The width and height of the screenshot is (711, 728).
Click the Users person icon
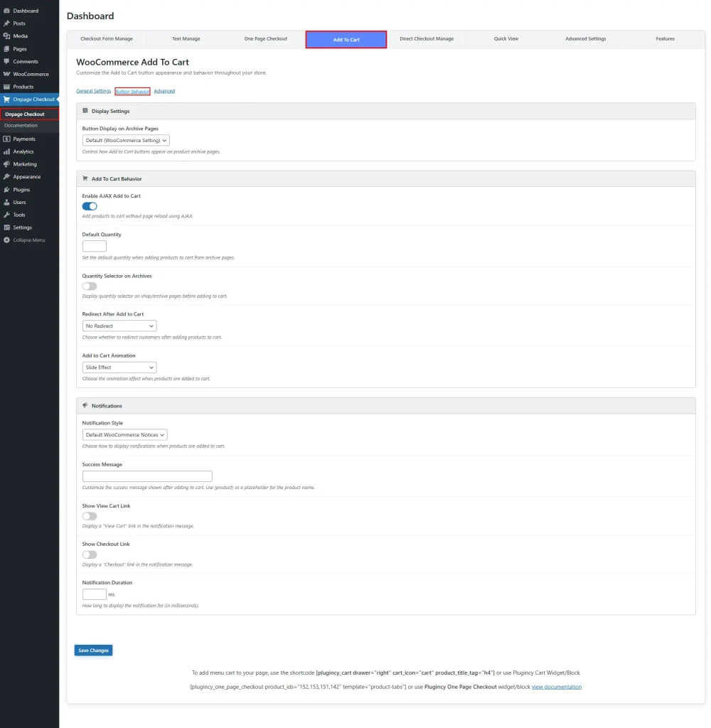click(x=6, y=202)
